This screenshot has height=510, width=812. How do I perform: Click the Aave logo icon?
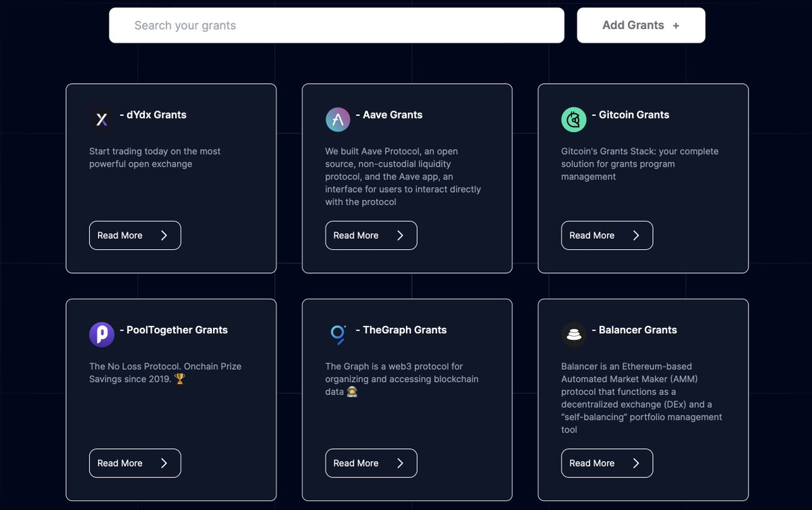point(338,120)
